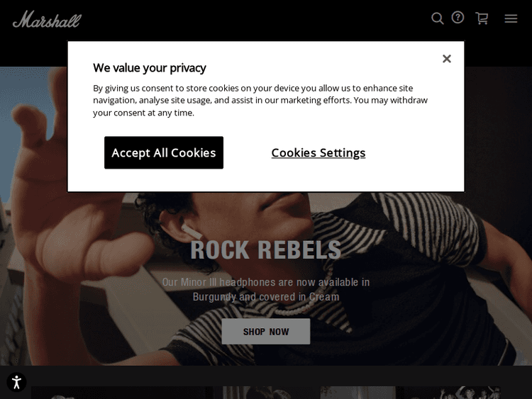
Task: Click the "We value your privacy" heading
Action: (150, 68)
